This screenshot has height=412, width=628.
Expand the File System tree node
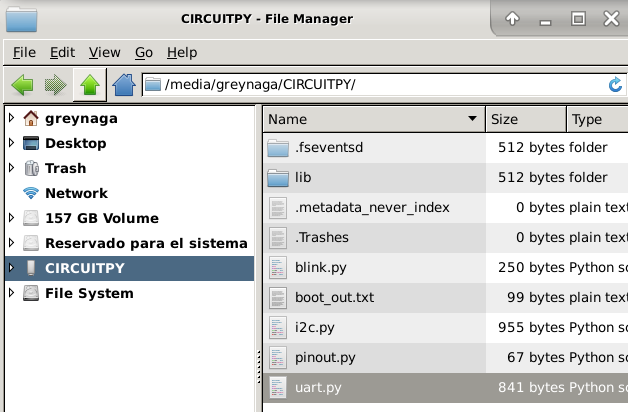click(x=12, y=293)
